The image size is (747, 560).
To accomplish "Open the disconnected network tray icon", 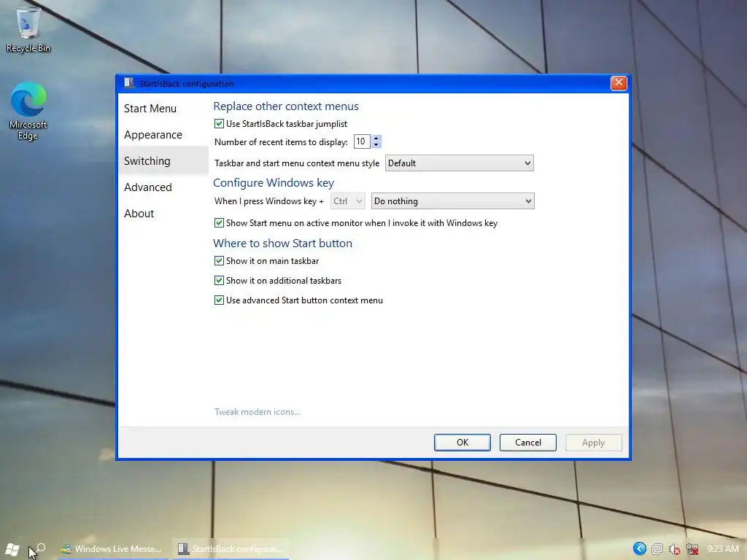I will [692, 550].
